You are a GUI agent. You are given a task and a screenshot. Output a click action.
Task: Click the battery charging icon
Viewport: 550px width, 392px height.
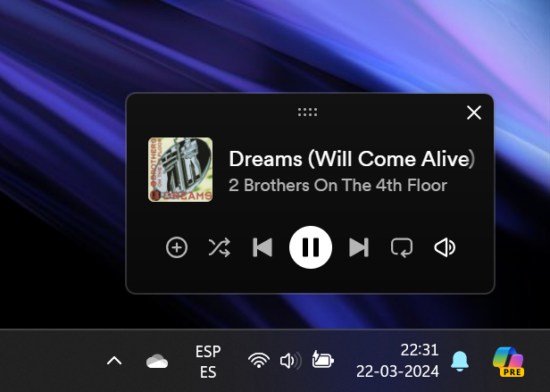pos(322,360)
